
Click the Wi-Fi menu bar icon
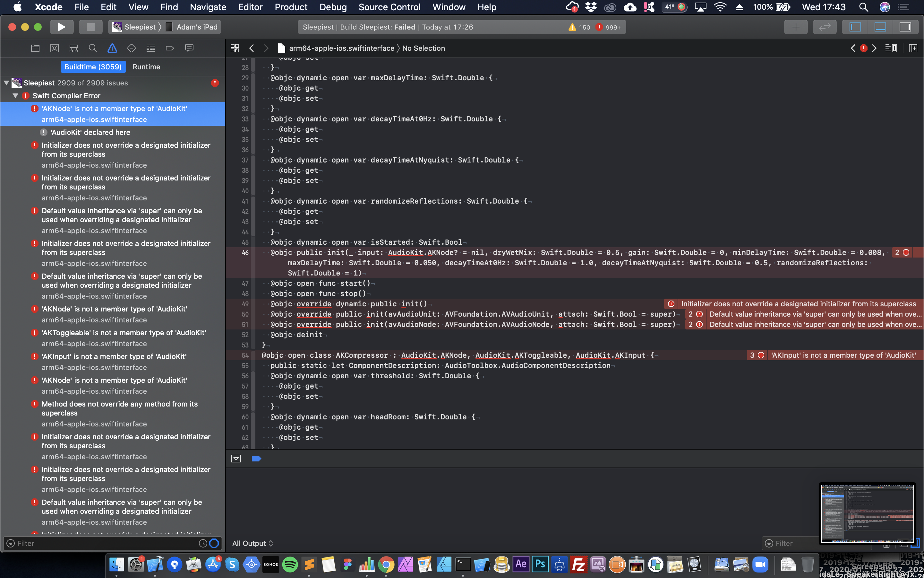(x=720, y=7)
